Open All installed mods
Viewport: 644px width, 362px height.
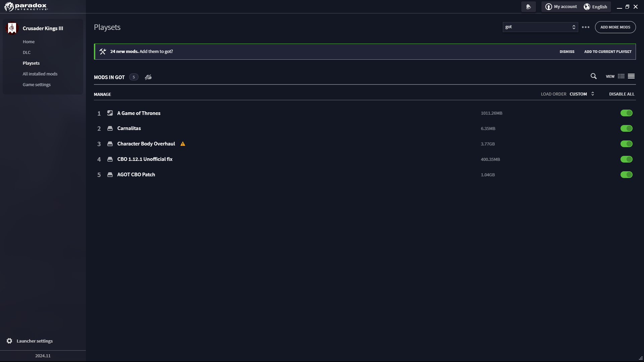pyautogui.click(x=40, y=74)
